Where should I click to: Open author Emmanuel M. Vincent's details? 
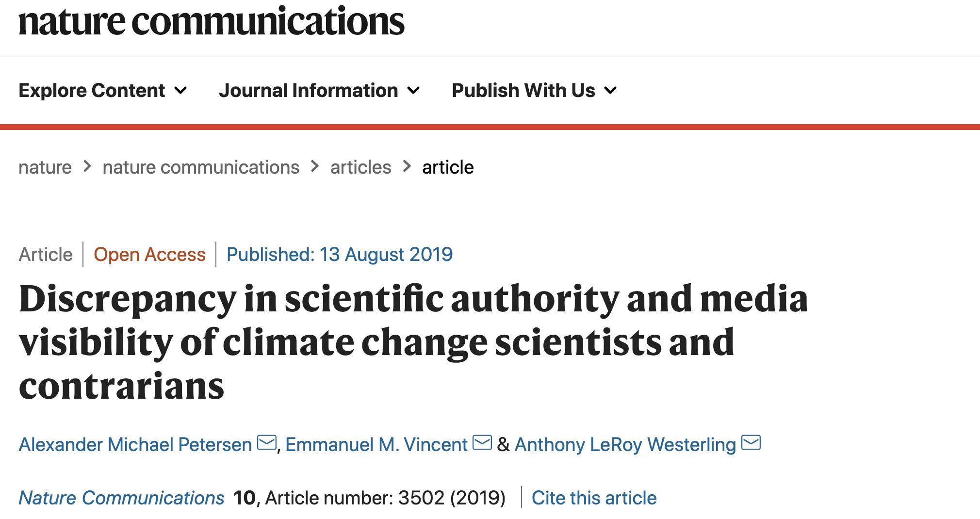tap(376, 445)
